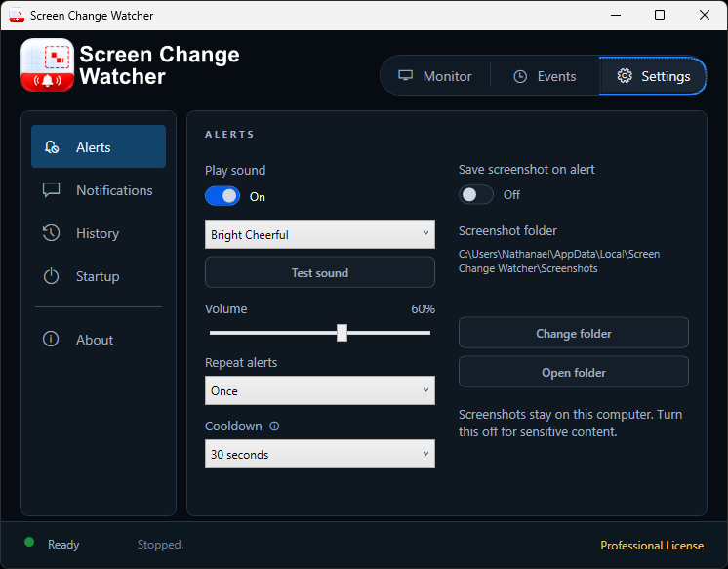Click the Alerts bell icon in sidebar
728x569 pixels.
(52, 147)
